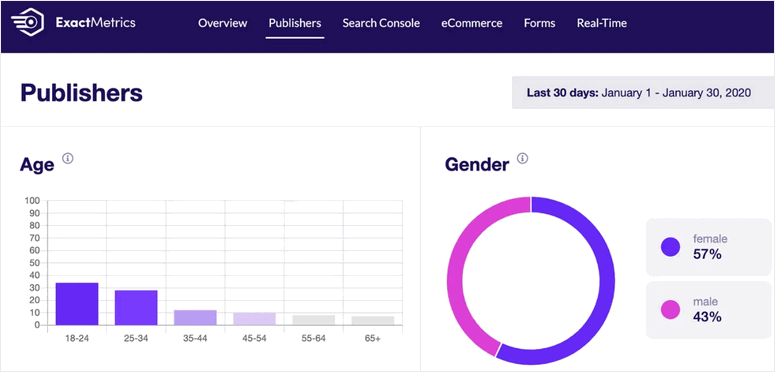The width and height of the screenshot is (775, 372).
Task: Click the purple female donut segment
Action: point(606,282)
